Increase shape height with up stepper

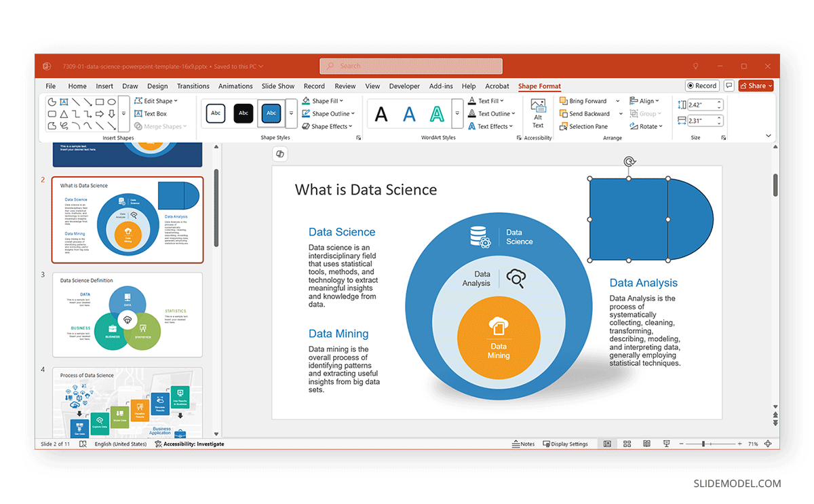coord(719,101)
